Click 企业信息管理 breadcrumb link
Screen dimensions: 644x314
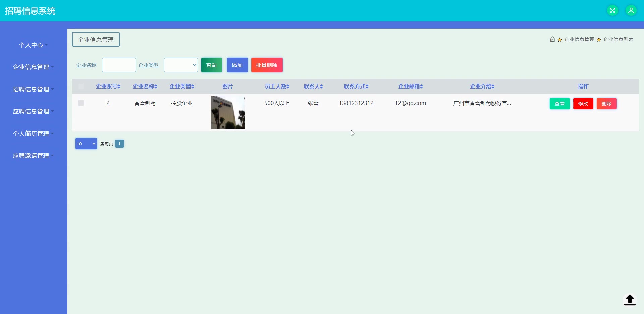[x=579, y=39]
